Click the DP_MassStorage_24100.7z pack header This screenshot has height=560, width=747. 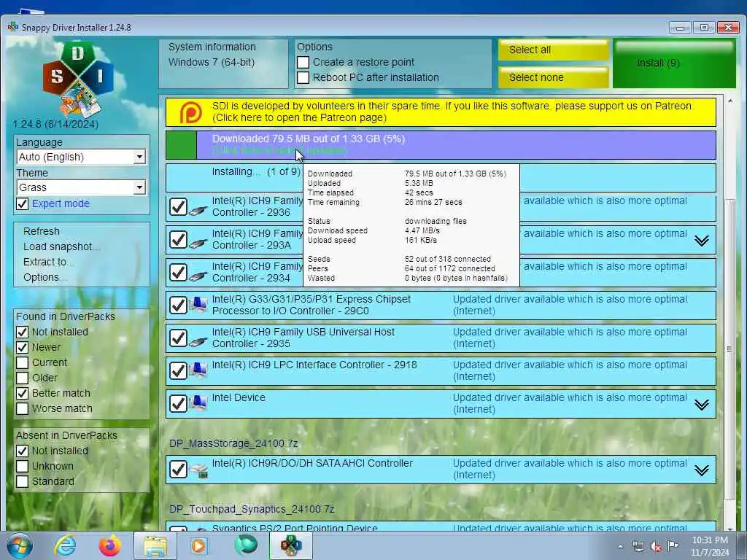click(233, 443)
